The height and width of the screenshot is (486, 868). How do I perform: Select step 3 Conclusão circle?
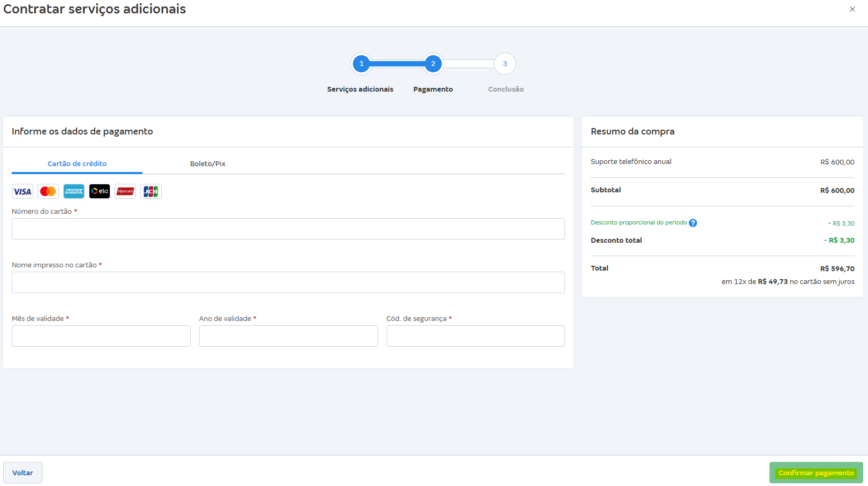[505, 64]
